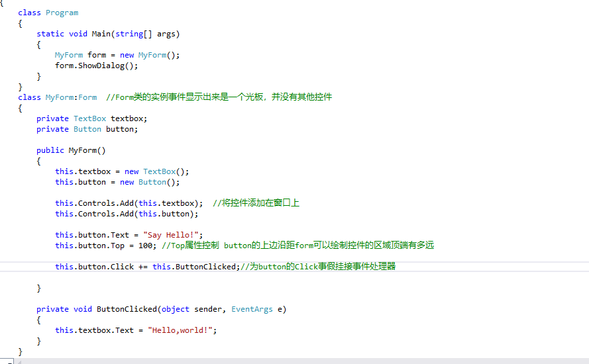
Task: Click "this.button.Text" assignment target
Action: click(92, 236)
